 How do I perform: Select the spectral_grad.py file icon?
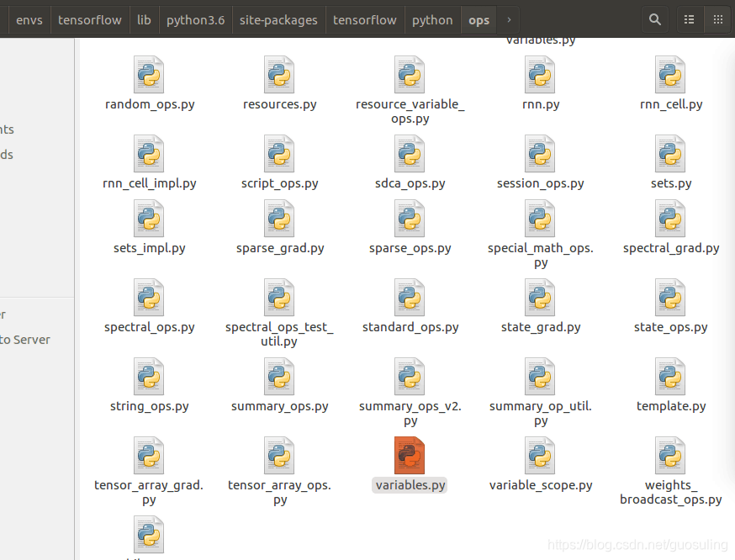(670, 219)
